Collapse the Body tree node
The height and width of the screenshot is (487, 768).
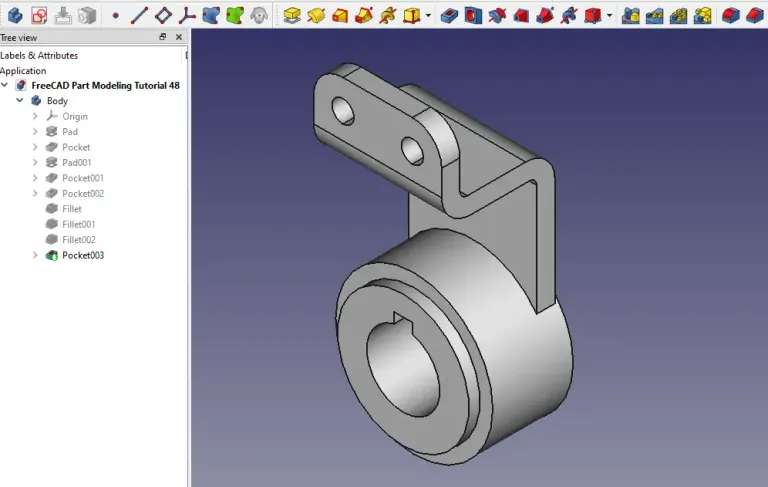pos(20,101)
